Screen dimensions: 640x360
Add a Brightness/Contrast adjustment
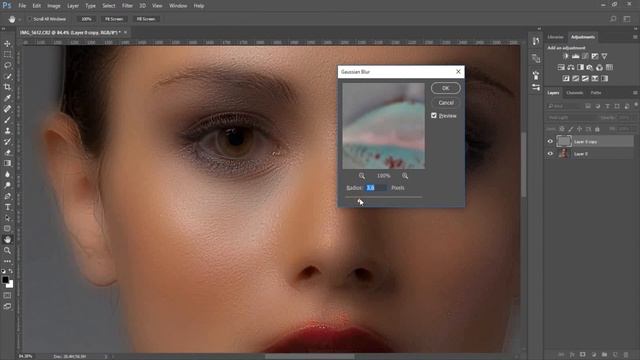tap(566, 56)
